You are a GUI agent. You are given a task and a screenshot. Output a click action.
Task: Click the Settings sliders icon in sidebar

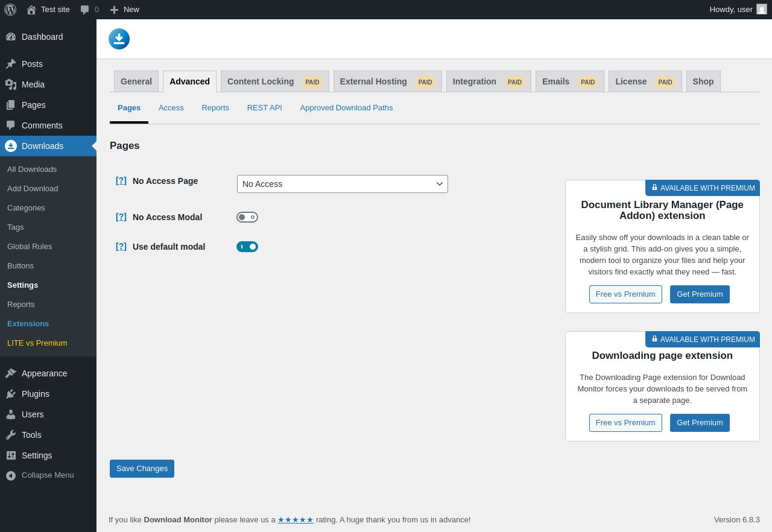click(x=11, y=455)
